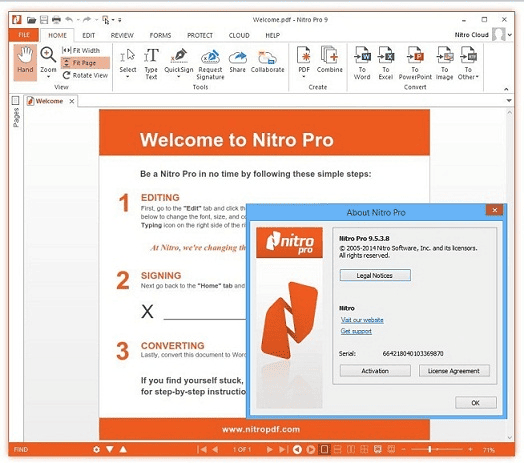Open the PDF create dropdown arrow

pos(304,77)
